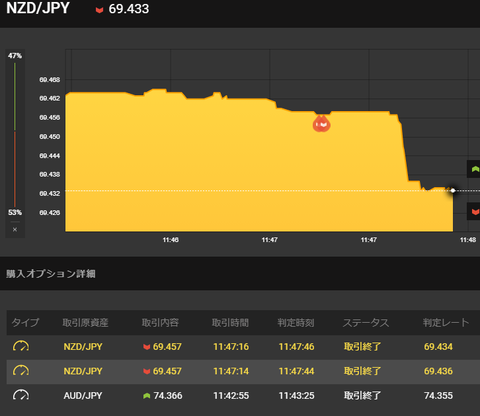The width and height of the screenshot is (480, 416).
Task: Click the 取引時間 column header
Action: (x=230, y=322)
